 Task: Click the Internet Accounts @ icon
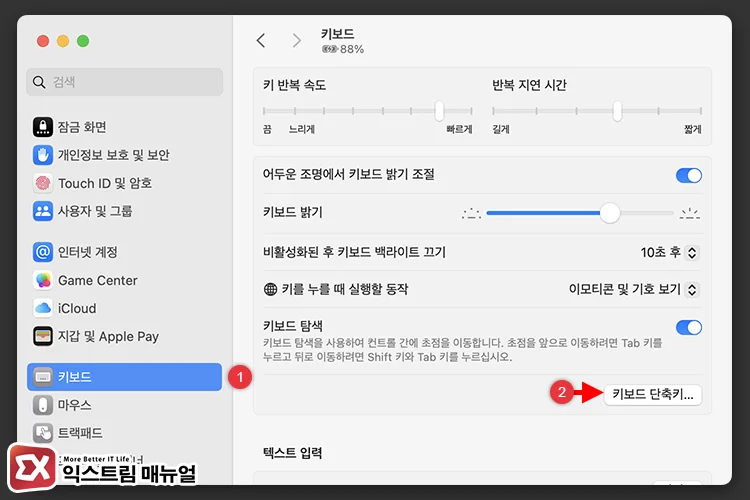tap(43, 252)
